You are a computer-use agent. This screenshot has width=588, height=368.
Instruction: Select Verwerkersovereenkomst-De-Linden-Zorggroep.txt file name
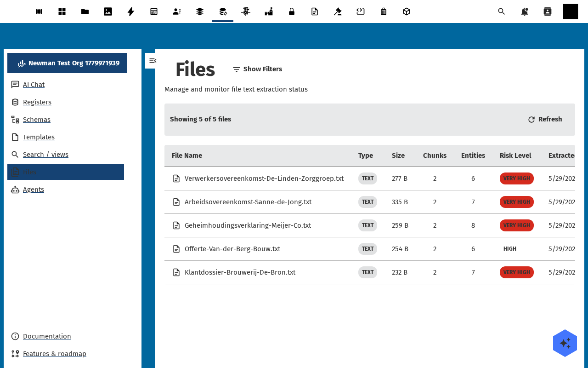coord(264,178)
